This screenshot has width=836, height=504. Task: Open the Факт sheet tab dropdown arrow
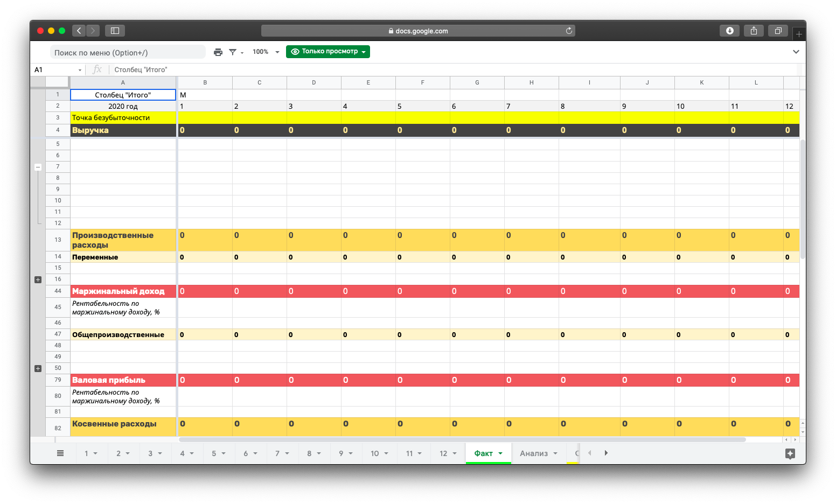[x=500, y=453]
